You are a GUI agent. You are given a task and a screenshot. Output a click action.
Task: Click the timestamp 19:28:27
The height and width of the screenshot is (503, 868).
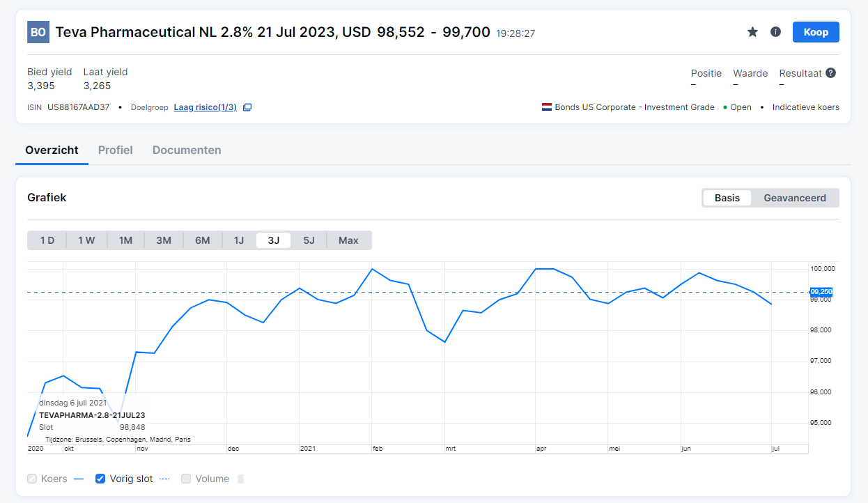516,33
